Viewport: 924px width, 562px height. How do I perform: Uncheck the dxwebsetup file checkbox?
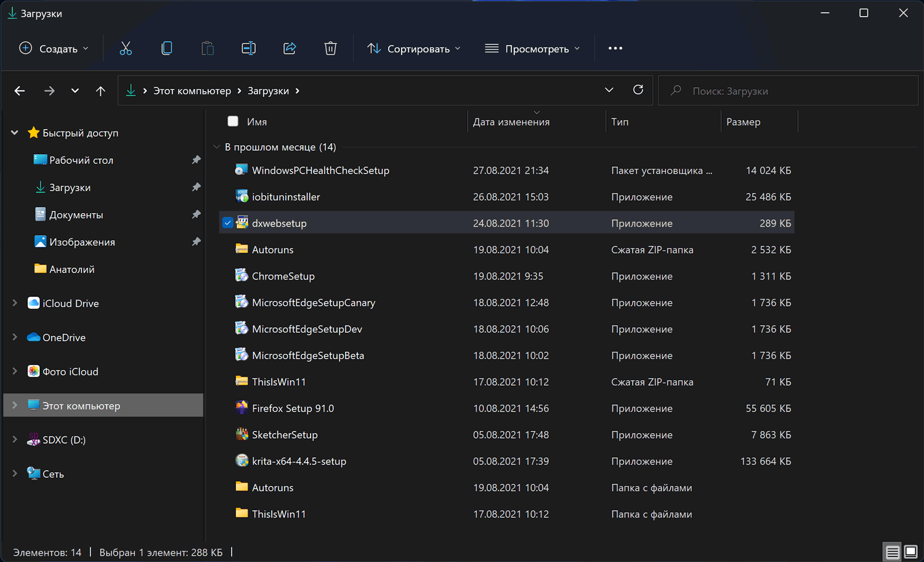pos(228,223)
